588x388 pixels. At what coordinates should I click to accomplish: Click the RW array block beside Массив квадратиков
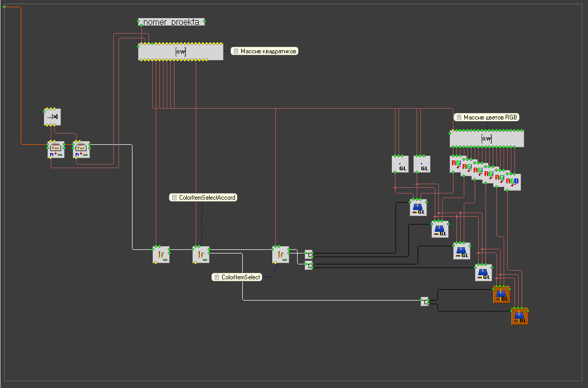(x=181, y=52)
